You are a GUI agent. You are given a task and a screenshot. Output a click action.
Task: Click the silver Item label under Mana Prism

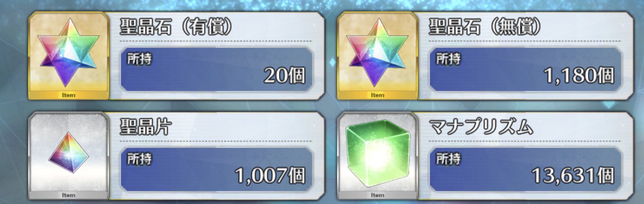(x=377, y=195)
